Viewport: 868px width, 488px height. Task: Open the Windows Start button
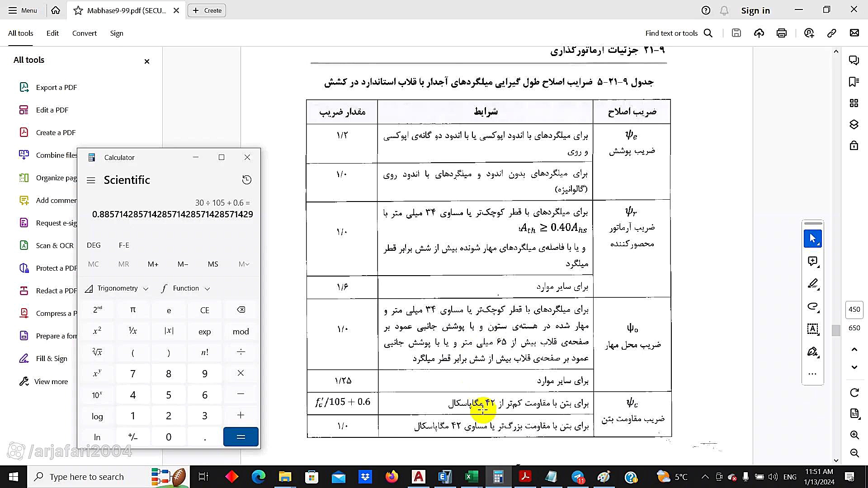14,477
